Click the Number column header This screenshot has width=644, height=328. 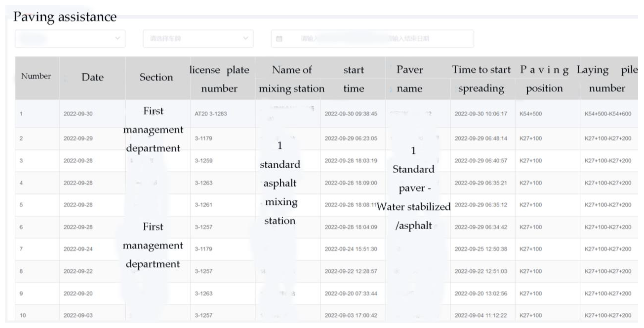36,76
